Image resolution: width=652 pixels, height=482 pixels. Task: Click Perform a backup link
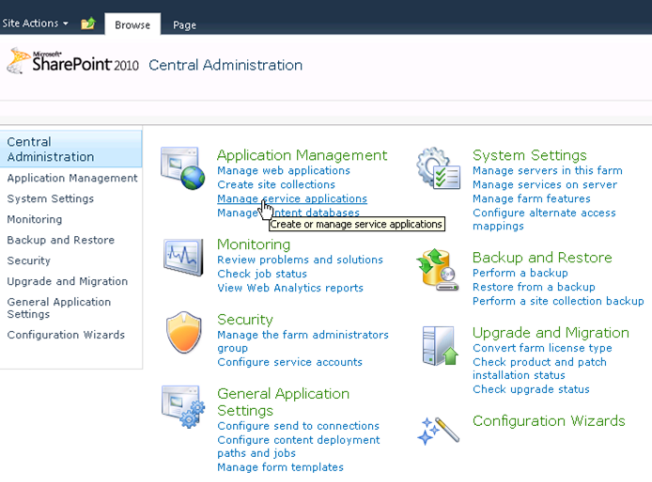click(x=520, y=273)
